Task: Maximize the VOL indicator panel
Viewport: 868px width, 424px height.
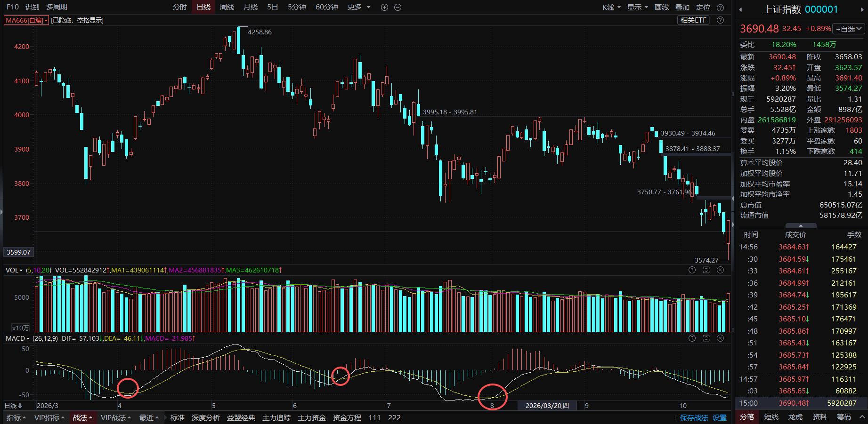Action: [x=706, y=270]
